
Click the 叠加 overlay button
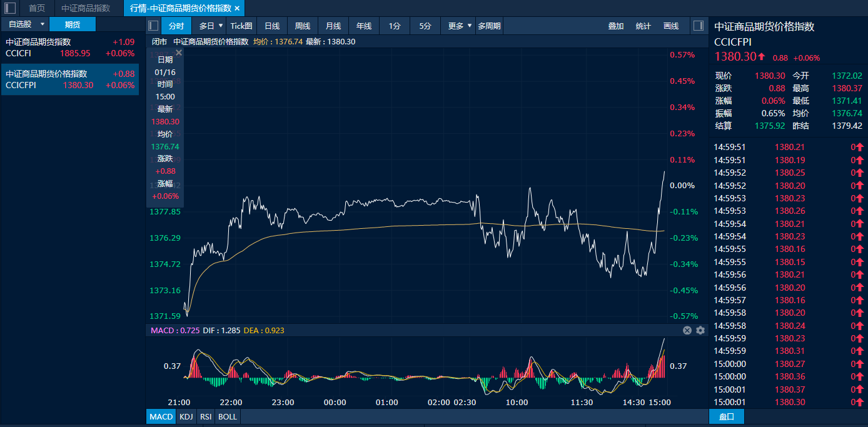click(x=616, y=26)
